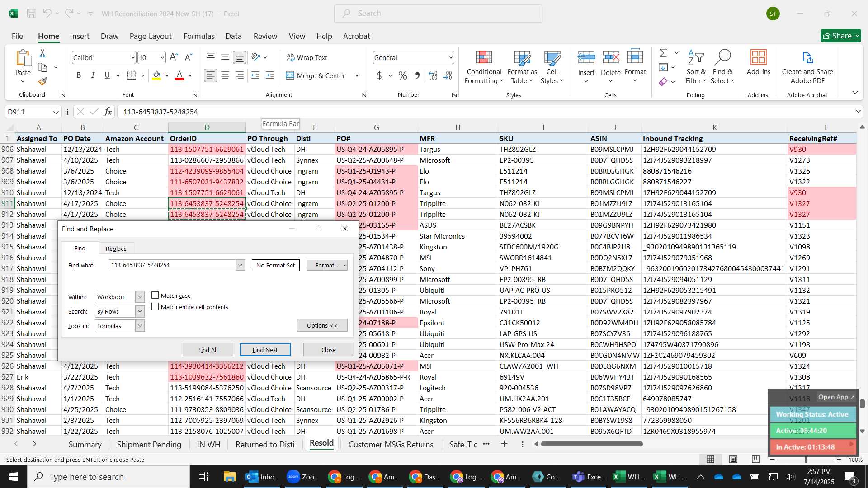Screen dimensions: 868x488
Task: Click the Cut scissors icon
Action: (42, 53)
